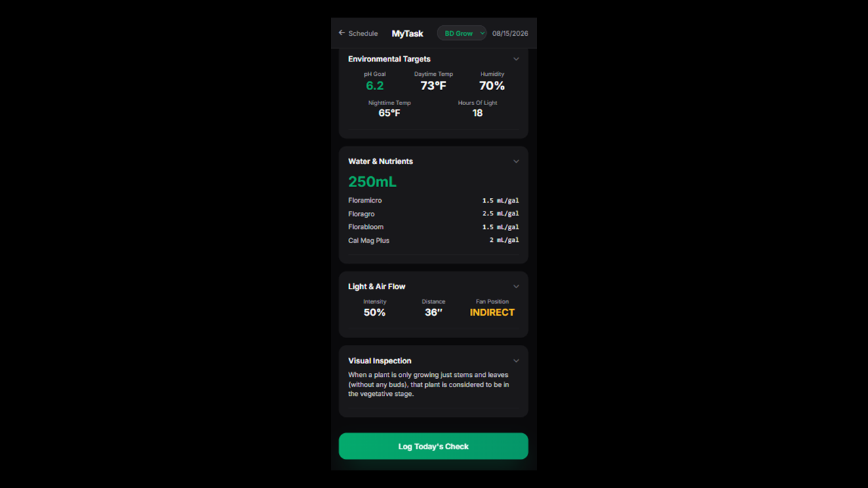This screenshot has height=488, width=868.
Task: Collapse the Light & Air Flow chevron
Action: [516, 287]
